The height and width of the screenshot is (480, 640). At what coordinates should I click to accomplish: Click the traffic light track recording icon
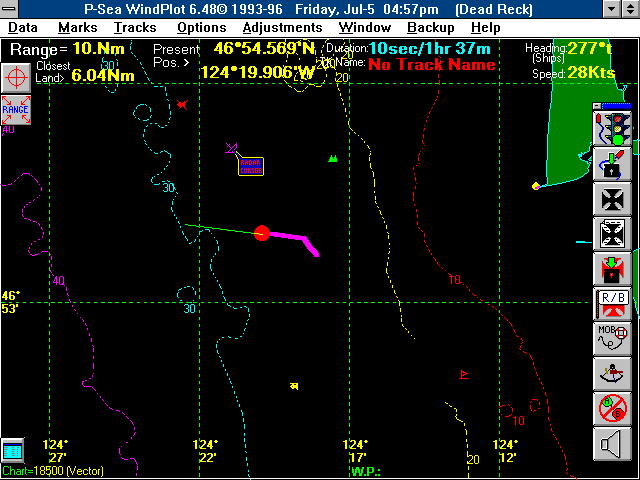(x=612, y=128)
